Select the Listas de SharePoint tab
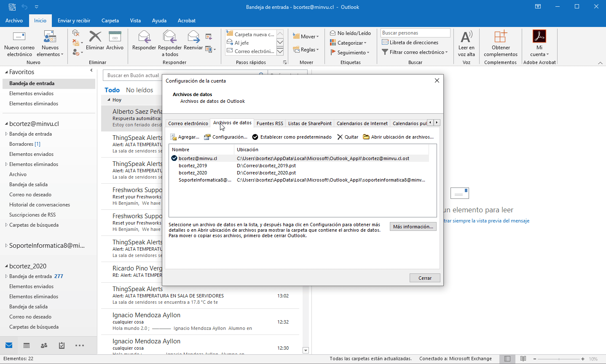The image size is (606, 364). point(310,123)
